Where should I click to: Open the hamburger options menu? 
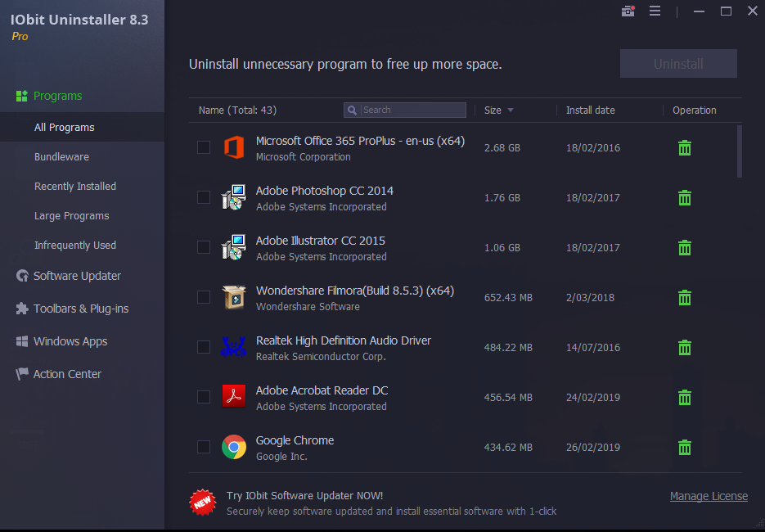655,11
